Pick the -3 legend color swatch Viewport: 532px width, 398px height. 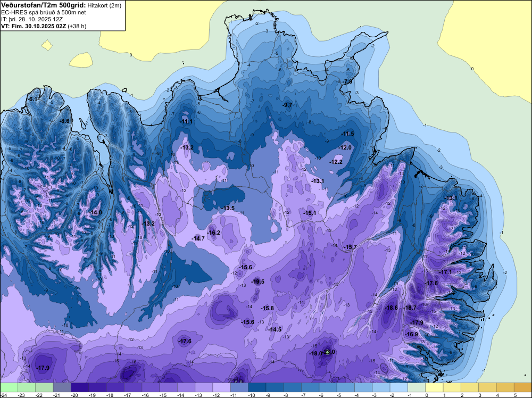[x=381, y=387]
